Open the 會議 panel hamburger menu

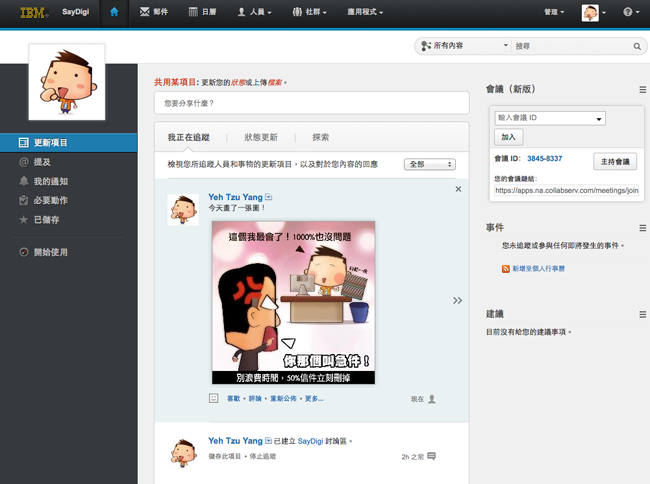tap(643, 90)
